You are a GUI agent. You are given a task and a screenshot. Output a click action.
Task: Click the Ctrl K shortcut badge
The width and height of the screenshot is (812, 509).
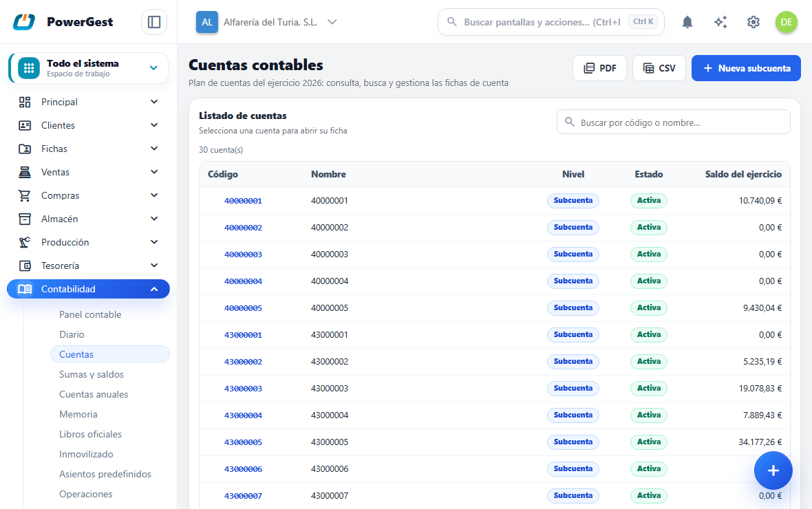click(x=643, y=22)
